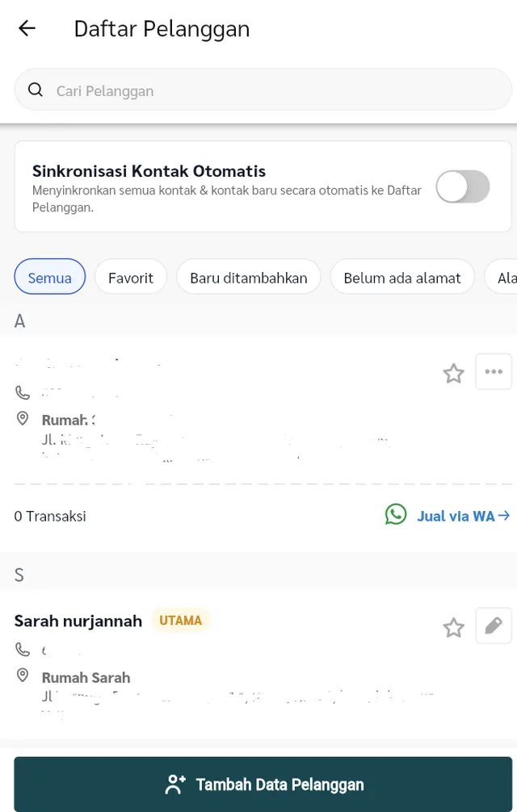Click the phone icon under Sarah nurjannah

click(x=22, y=649)
